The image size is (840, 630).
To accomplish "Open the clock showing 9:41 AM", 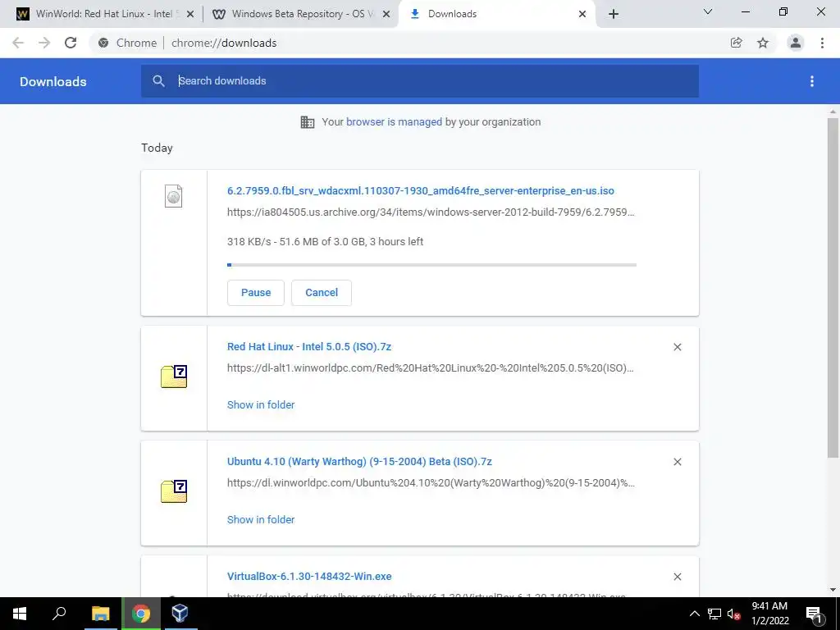I will click(769, 614).
